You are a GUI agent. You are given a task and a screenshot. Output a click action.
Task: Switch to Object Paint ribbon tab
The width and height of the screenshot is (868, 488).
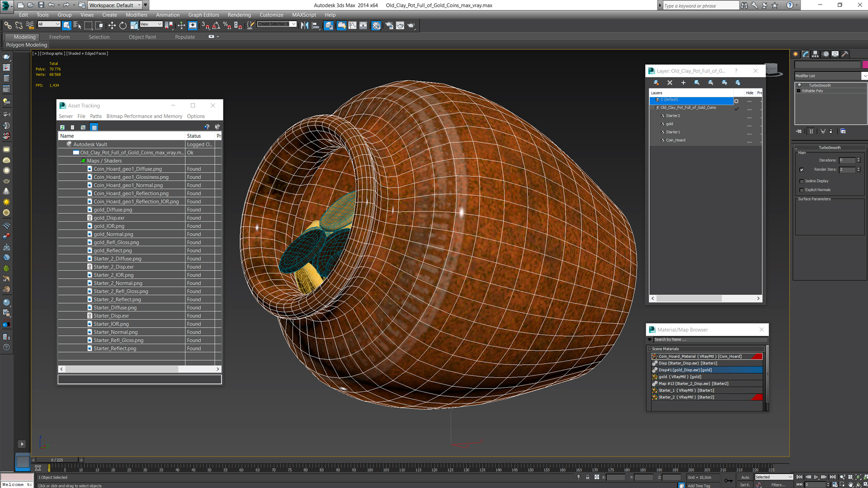click(x=142, y=37)
